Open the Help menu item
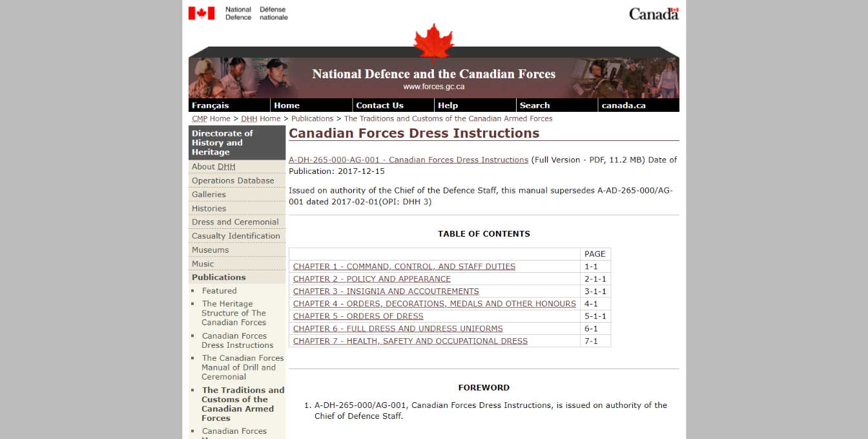This screenshot has width=868, height=439. pyautogui.click(x=448, y=105)
